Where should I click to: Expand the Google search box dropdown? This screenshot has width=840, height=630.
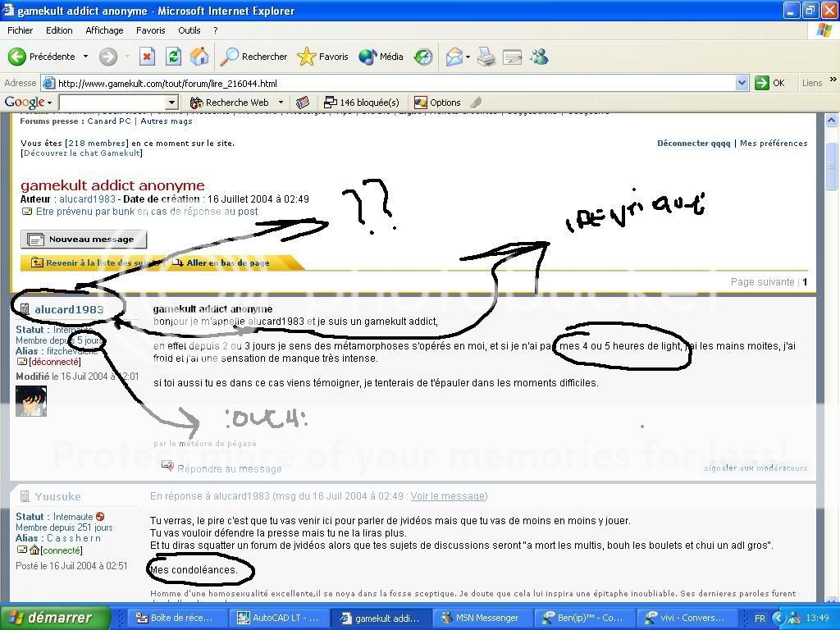[171, 103]
